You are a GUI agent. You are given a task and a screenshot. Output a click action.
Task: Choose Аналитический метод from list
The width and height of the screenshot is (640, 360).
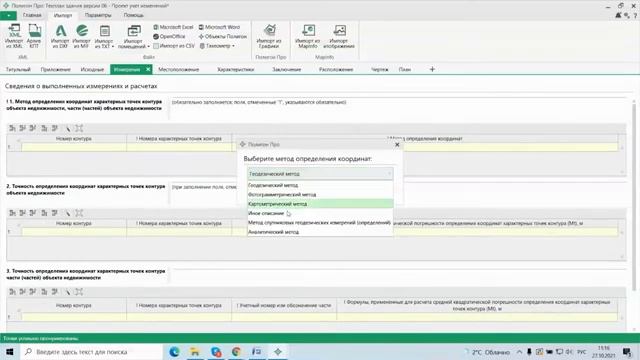coord(320,232)
